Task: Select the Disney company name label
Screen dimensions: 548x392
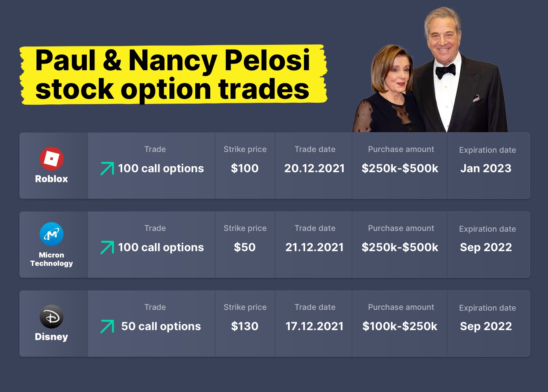Action: click(x=52, y=337)
